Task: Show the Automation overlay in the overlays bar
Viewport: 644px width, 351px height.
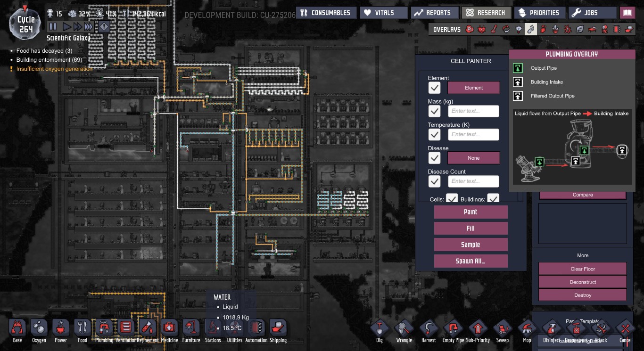Action: pyautogui.click(x=617, y=29)
